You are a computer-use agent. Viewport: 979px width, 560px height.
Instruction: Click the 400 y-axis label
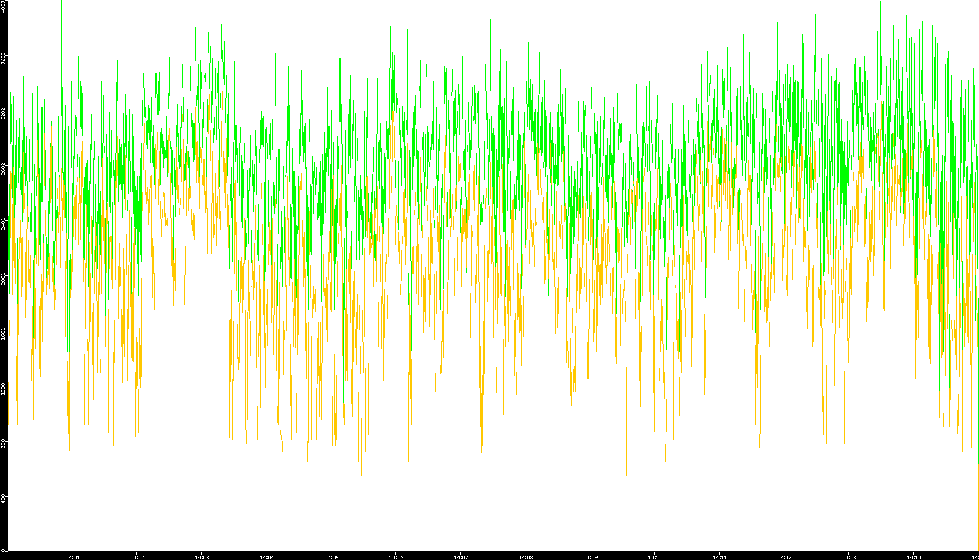click(4, 499)
